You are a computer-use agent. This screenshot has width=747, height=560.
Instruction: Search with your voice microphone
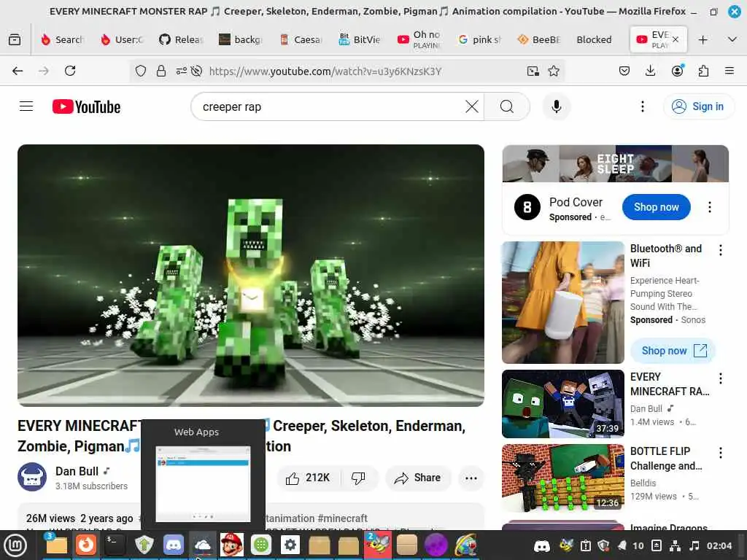click(556, 106)
